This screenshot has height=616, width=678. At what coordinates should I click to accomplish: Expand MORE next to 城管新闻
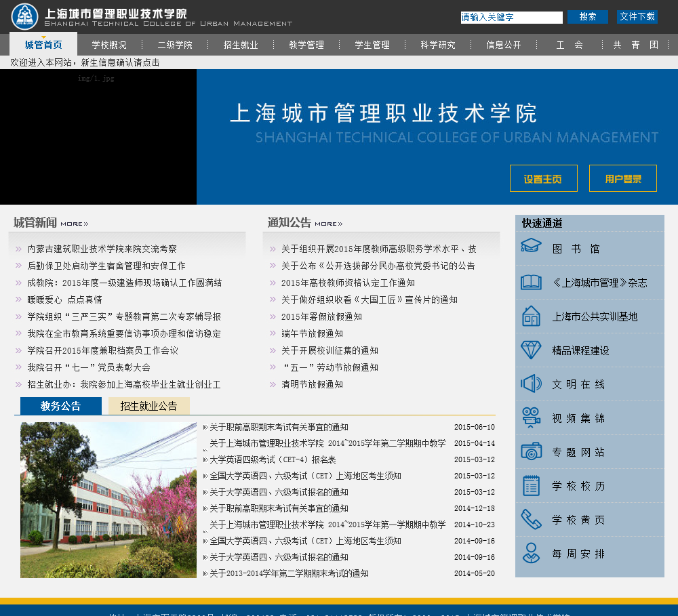74,224
